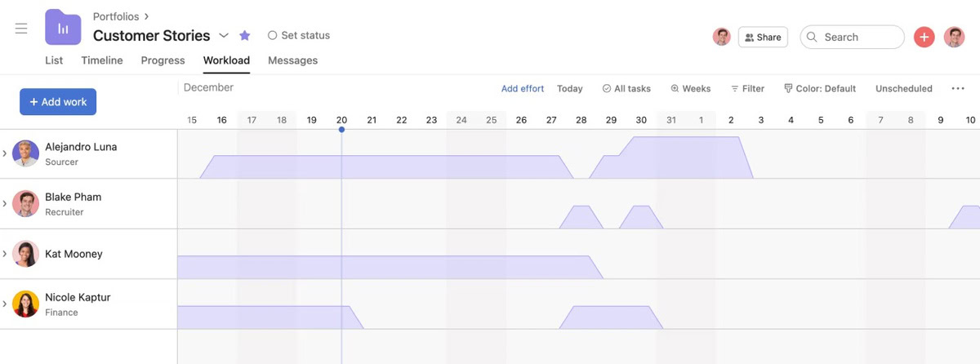980x364 pixels.
Task: Toggle the All tasks completion filter
Action: pos(626,88)
